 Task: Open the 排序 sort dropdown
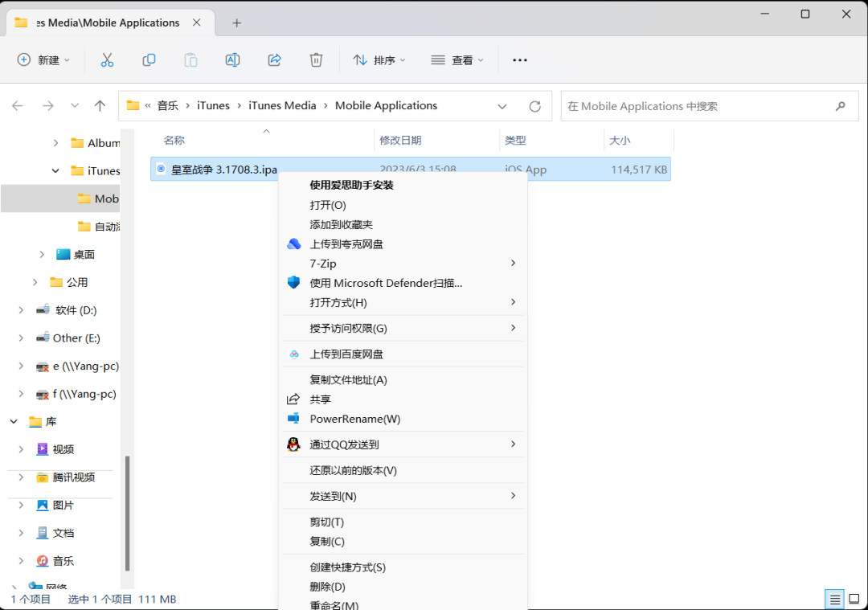379,60
